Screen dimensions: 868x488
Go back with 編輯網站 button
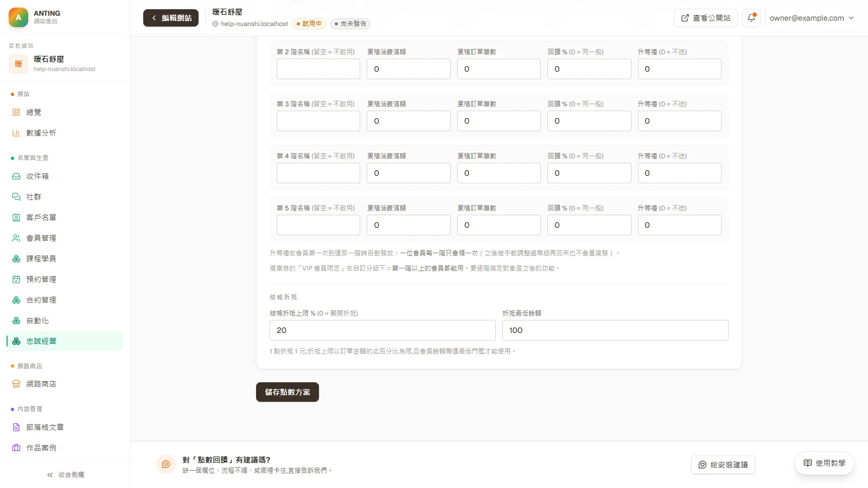point(171,18)
